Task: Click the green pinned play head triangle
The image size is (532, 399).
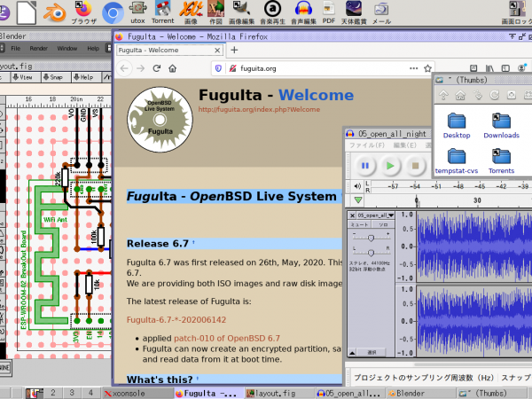Action: point(358,200)
